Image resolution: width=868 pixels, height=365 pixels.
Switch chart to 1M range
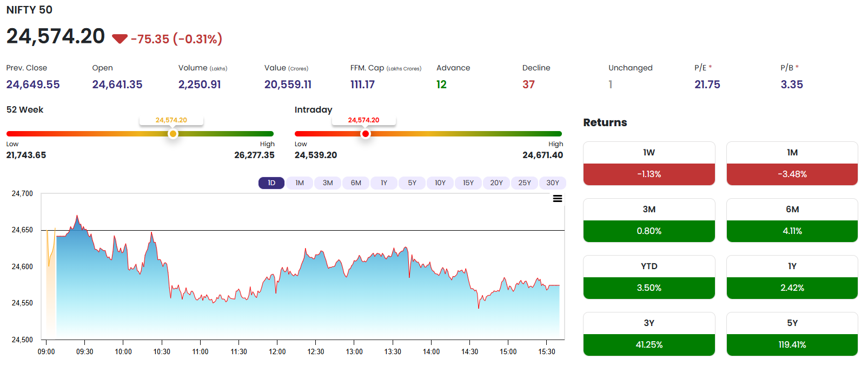(x=300, y=183)
